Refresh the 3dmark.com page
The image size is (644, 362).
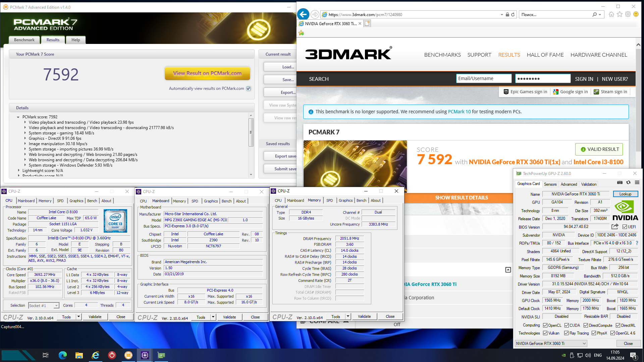click(513, 14)
